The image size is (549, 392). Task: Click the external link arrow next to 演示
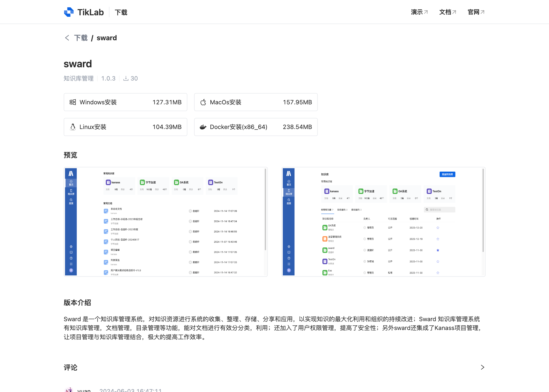[425, 12]
